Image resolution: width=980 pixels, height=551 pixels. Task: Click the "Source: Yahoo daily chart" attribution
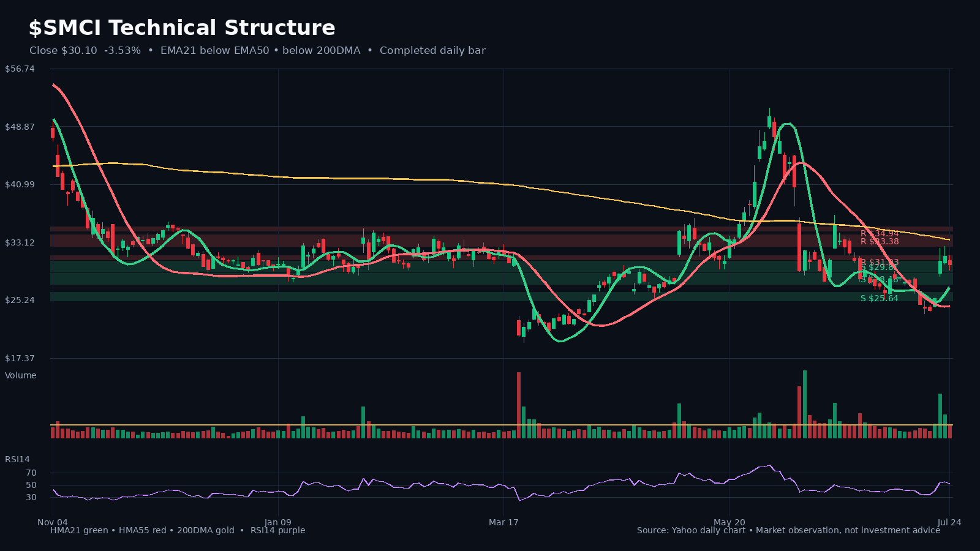(692, 530)
